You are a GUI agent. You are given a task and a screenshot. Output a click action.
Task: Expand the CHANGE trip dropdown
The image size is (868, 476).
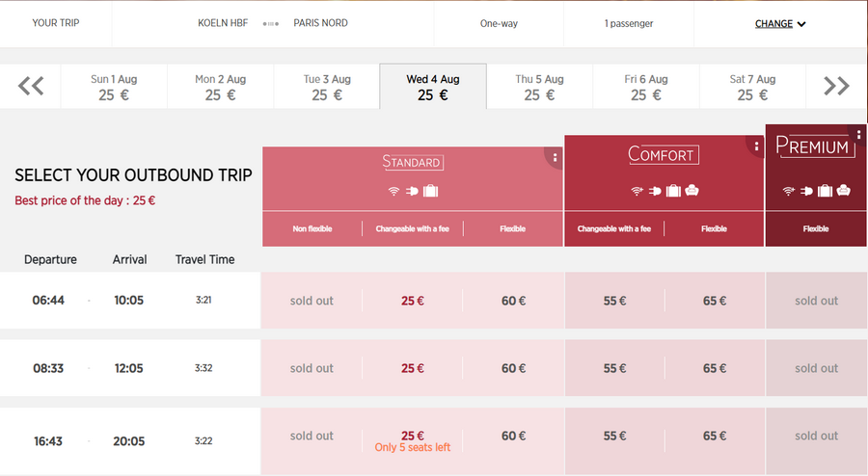[x=780, y=24]
